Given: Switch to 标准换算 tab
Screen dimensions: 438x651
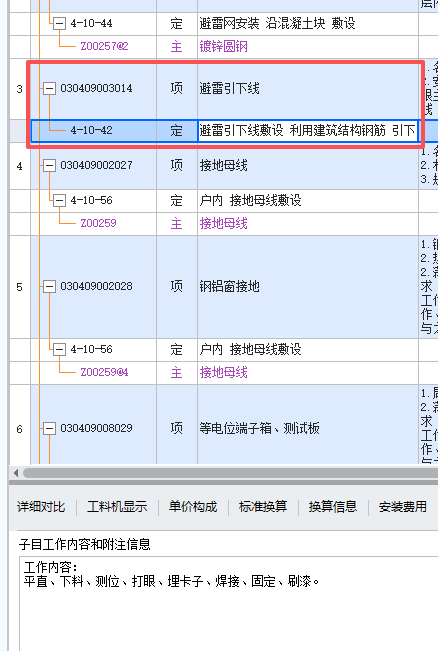Looking at the screenshot, I should [x=263, y=507].
